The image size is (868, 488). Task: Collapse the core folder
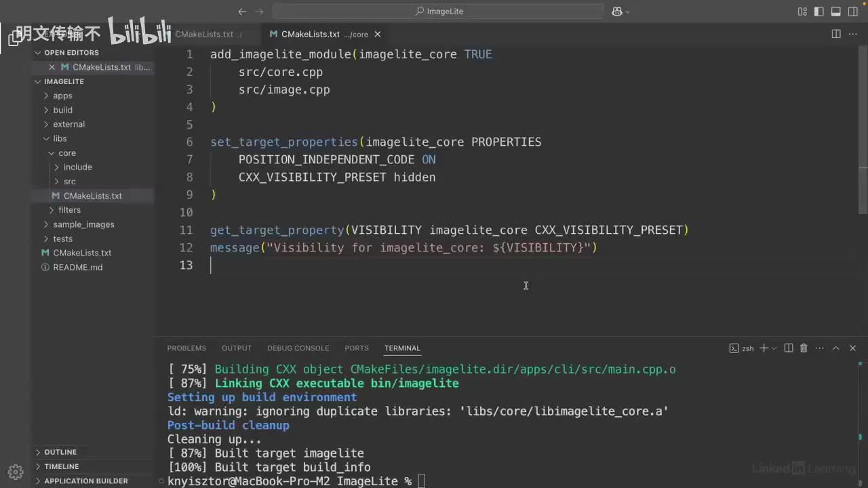(66, 153)
